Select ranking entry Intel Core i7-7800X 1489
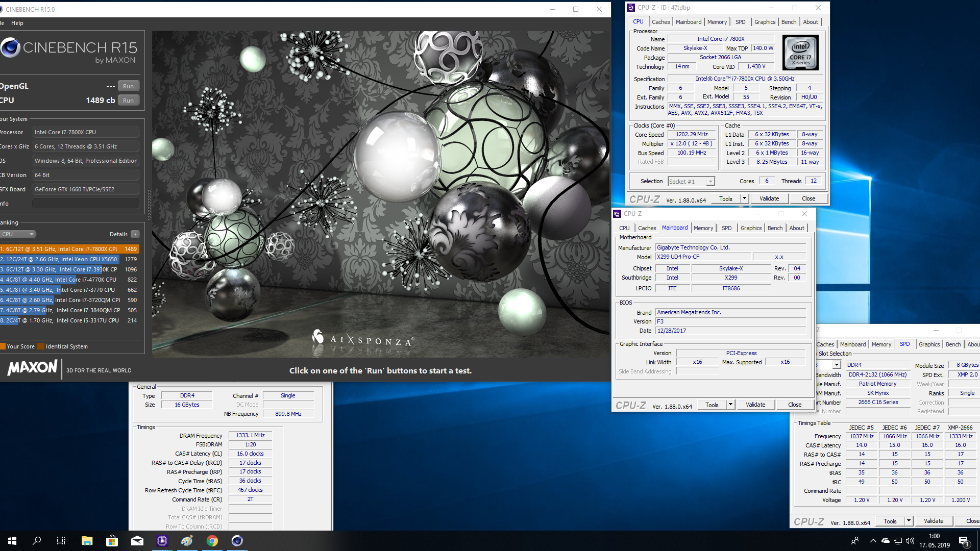Screen dimensions: 980x551 (x=69, y=249)
